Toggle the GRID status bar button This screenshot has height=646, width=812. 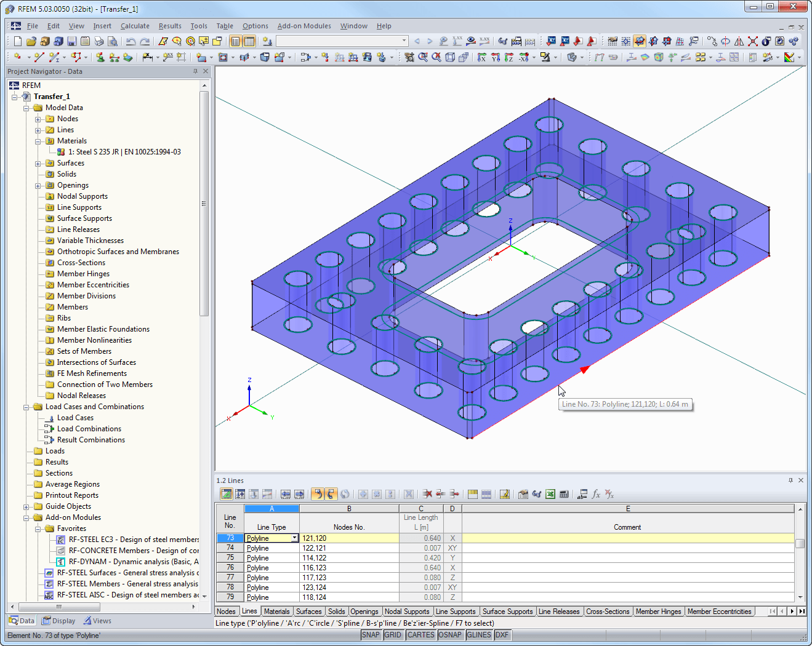[x=393, y=635]
